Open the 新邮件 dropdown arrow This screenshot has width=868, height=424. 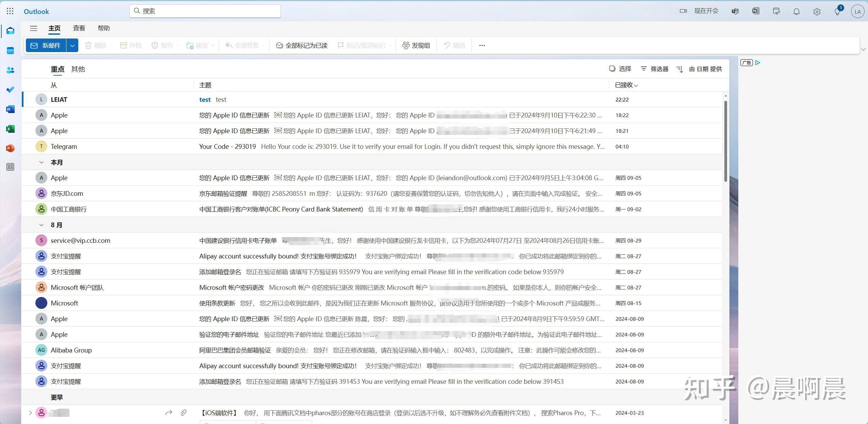pos(72,45)
